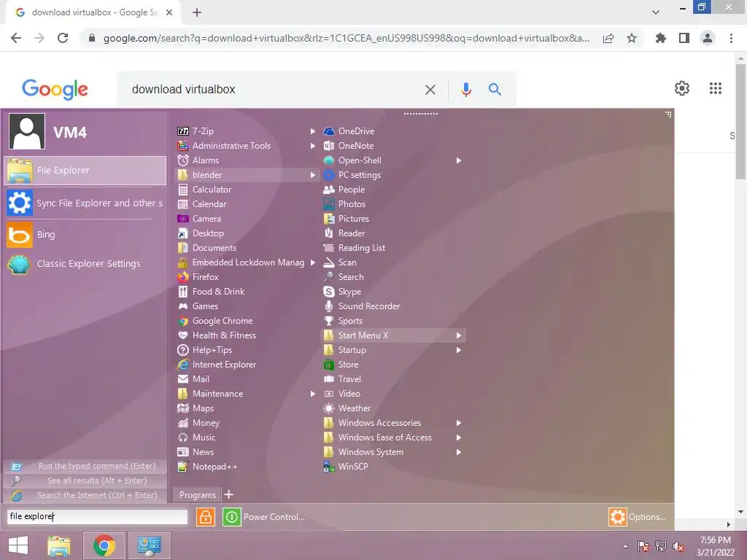Open the Store icon
The image size is (747, 560).
[329, 365]
